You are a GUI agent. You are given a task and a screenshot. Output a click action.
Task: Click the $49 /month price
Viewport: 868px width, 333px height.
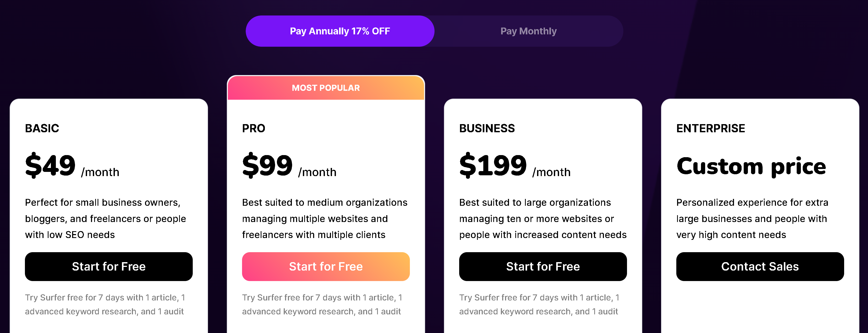tap(72, 166)
